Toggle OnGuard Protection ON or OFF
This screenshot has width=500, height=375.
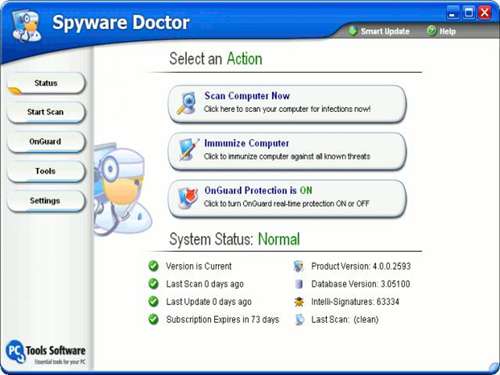coord(287,198)
